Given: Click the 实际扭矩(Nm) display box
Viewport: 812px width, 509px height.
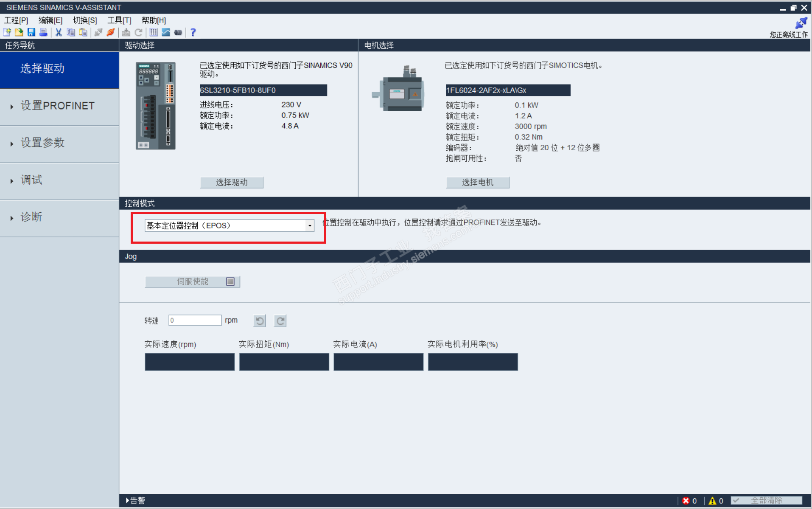Looking at the screenshot, I should (x=284, y=362).
